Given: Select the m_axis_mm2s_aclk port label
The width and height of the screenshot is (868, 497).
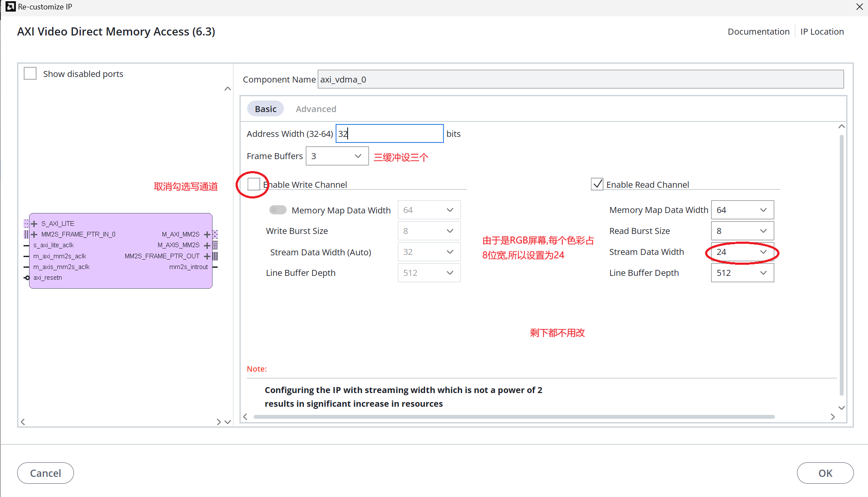Looking at the screenshot, I should point(62,267).
